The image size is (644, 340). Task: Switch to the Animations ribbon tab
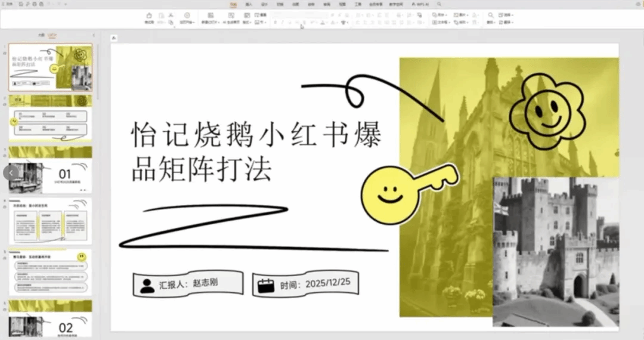[296, 4]
